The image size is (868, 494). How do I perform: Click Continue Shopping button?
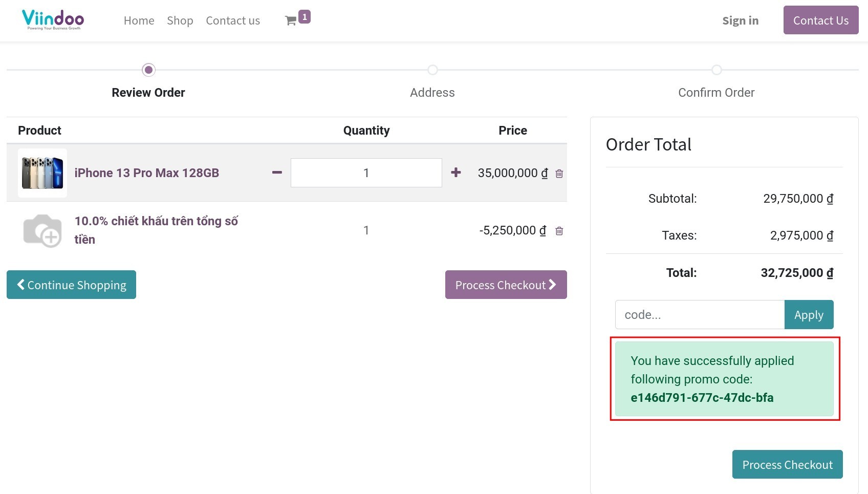pyautogui.click(x=71, y=285)
